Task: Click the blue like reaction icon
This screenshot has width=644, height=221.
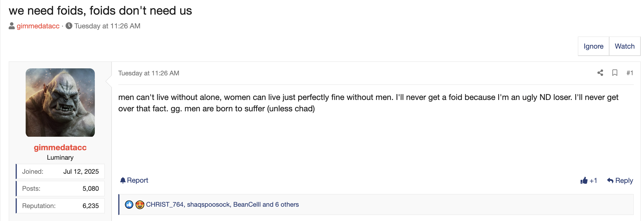Action: (129, 205)
